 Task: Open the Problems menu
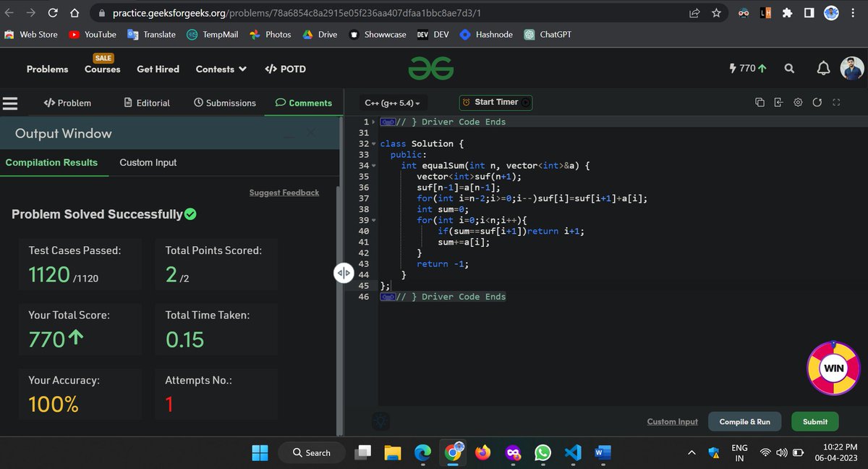(48, 69)
